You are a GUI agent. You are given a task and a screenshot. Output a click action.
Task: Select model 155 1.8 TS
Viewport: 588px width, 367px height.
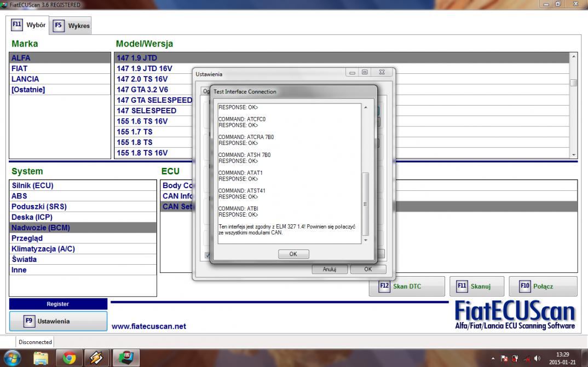click(153, 142)
